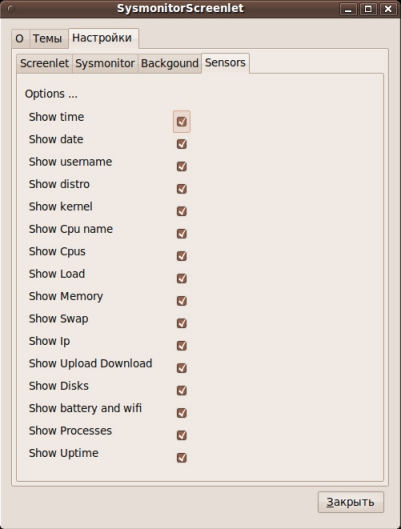401x529 pixels.
Task: Toggle Show Cpu name checkbox
Action: [182, 233]
